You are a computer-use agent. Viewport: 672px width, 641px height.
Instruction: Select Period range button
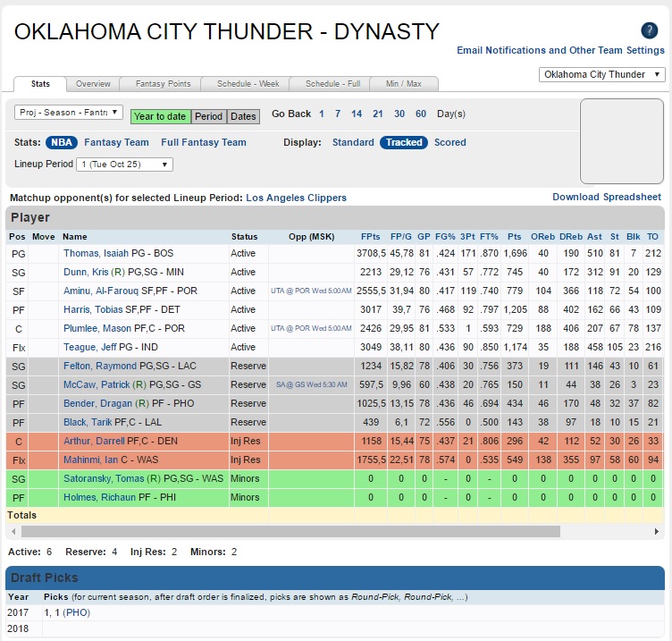click(x=209, y=116)
